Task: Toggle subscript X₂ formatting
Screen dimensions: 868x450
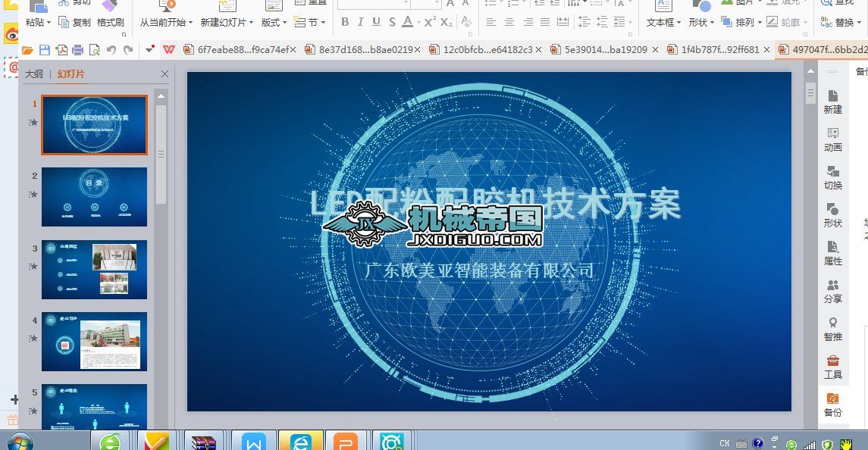Action: 447,22
